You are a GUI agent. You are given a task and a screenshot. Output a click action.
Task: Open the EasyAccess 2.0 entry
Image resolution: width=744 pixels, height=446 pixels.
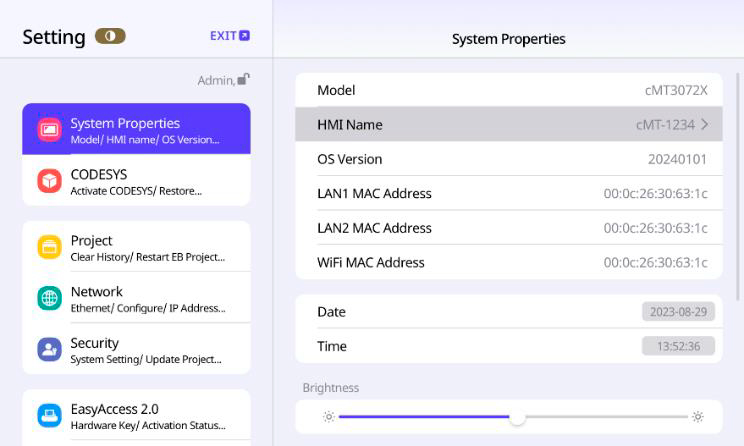[x=136, y=416]
